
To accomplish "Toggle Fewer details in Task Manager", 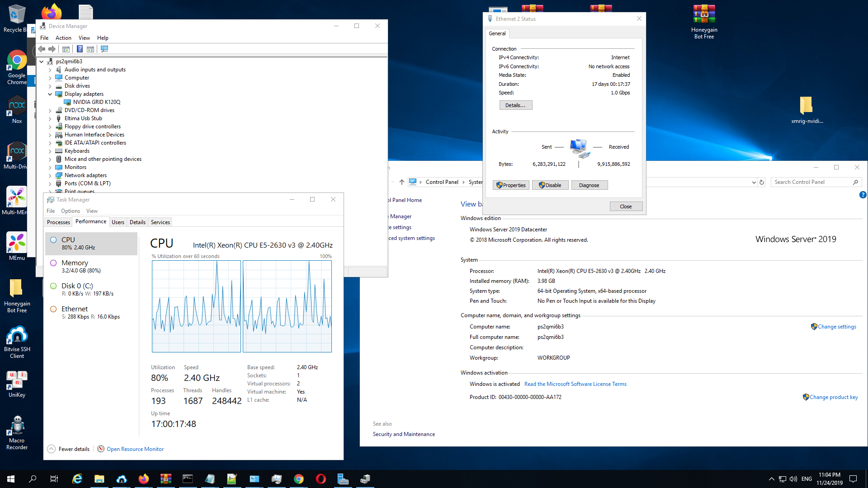I will point(69,449).
